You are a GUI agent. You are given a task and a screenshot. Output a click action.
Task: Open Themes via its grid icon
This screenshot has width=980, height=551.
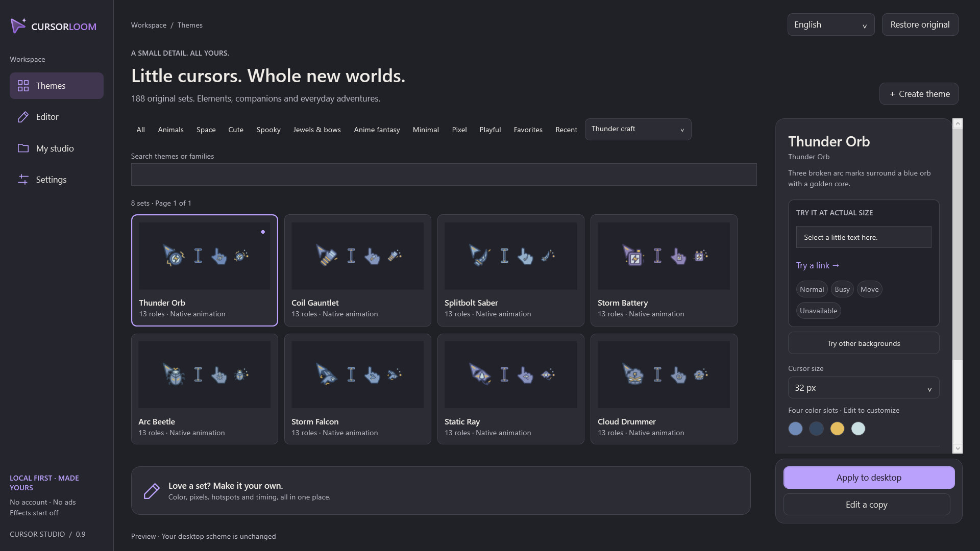click(23, 86)
